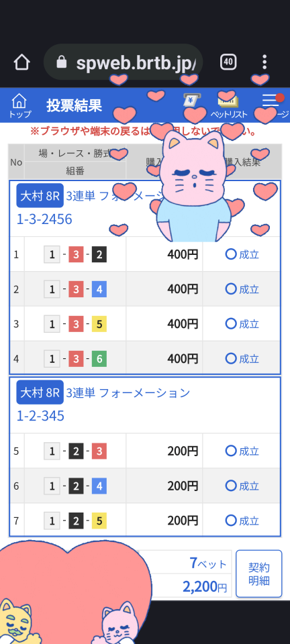Select the 大村 8R badge above 1-2-345
290x644 pixels.
[40, 392]
